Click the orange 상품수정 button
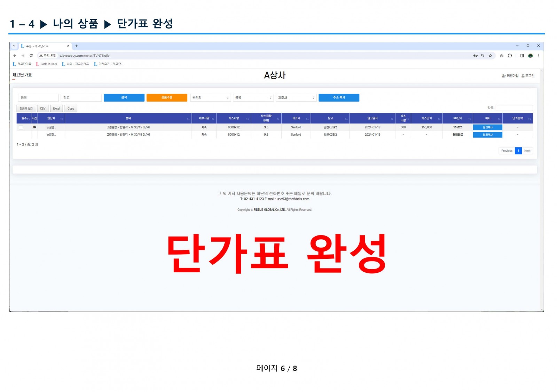This screenshot has width=557, height=392. pyautogui.click(x=167, y=98)
